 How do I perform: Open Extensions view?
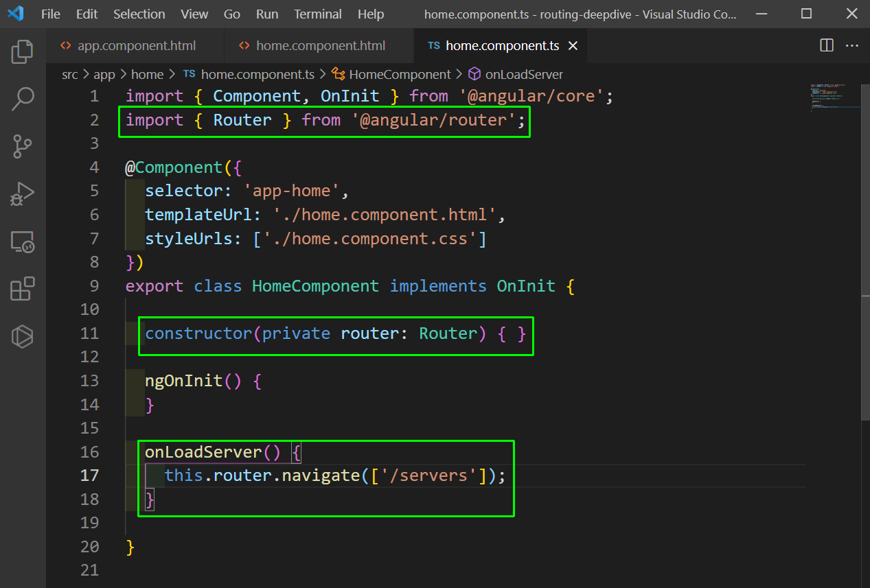pyautogui.click(x=23, y=289)
